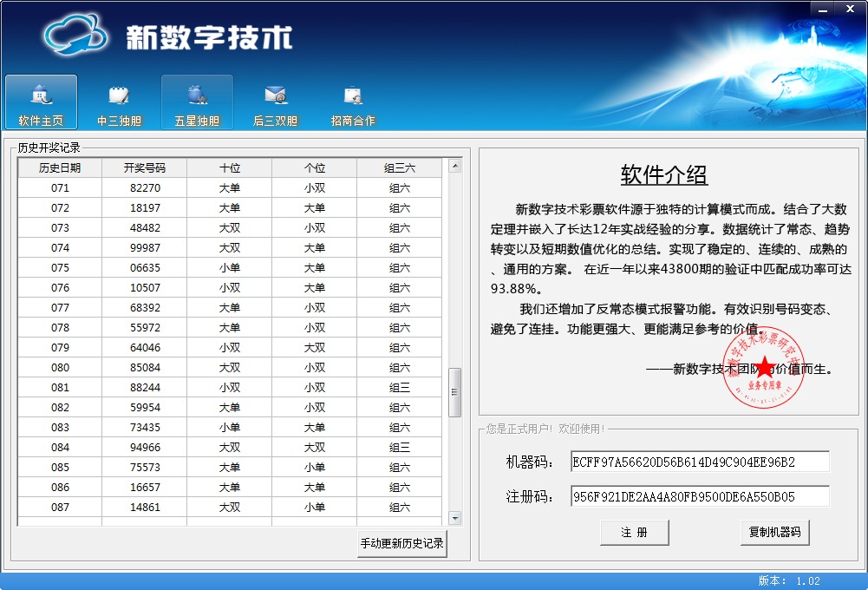The image size is (868, 590).
Task: Open the 后三双胆 envelope icon
Action: coord(275,95)
